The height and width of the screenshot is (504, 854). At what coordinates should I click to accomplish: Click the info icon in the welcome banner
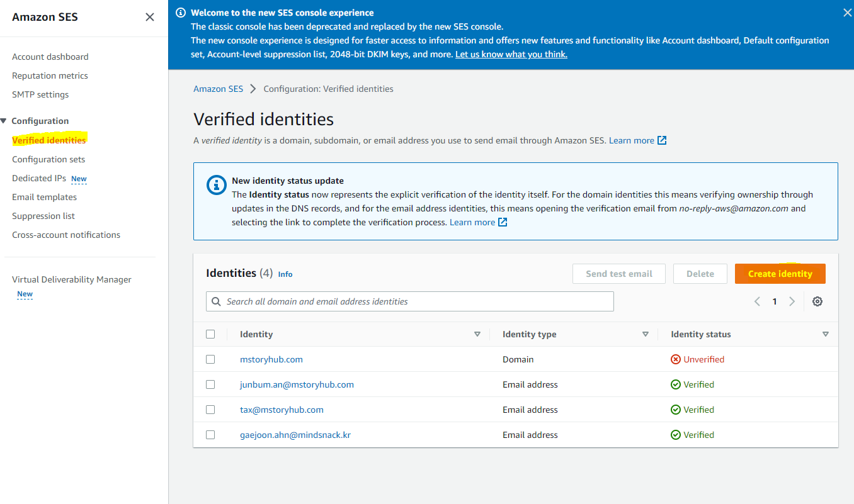click(x=181, y=13)
